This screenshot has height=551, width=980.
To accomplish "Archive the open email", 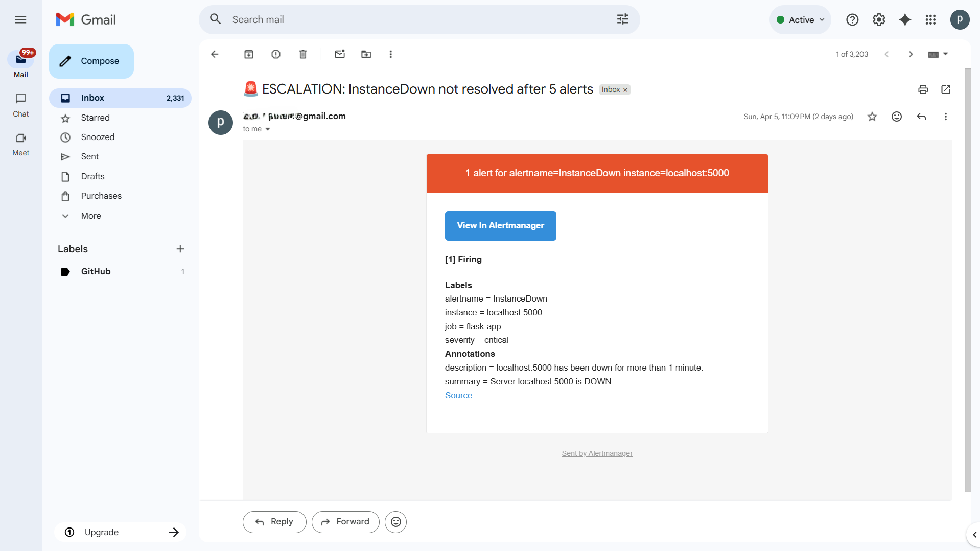I will (249, 54).
